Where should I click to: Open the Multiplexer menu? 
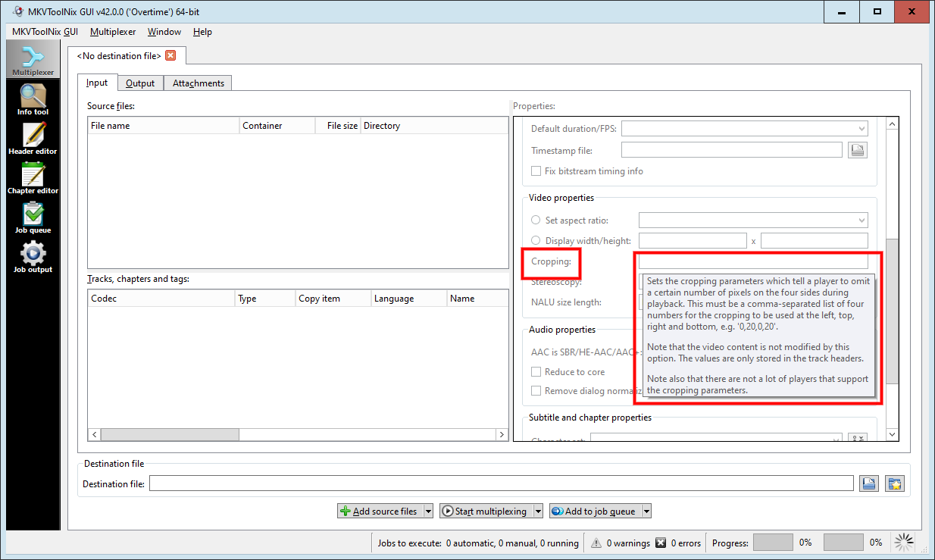(x=113, y=32)
